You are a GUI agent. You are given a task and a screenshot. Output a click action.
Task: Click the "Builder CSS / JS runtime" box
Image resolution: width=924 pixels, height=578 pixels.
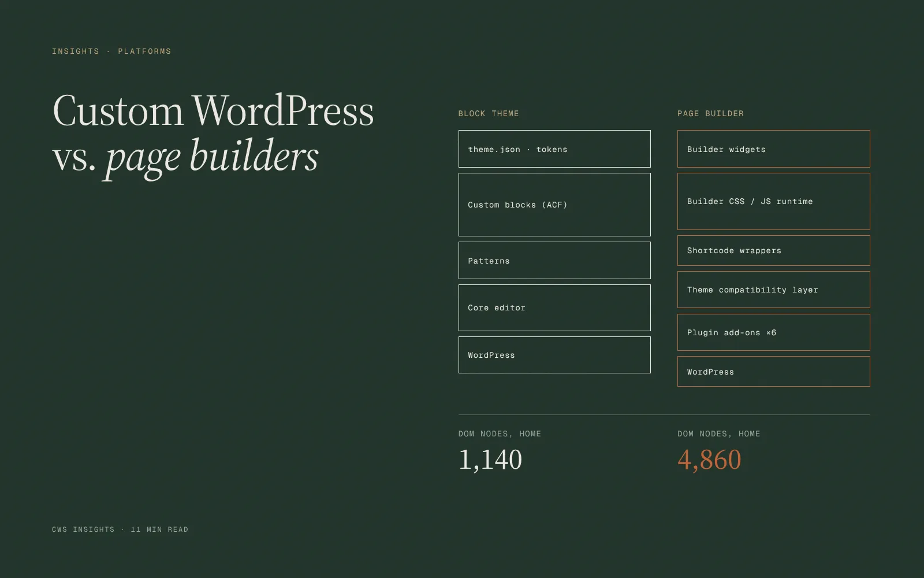click(774, 201)
